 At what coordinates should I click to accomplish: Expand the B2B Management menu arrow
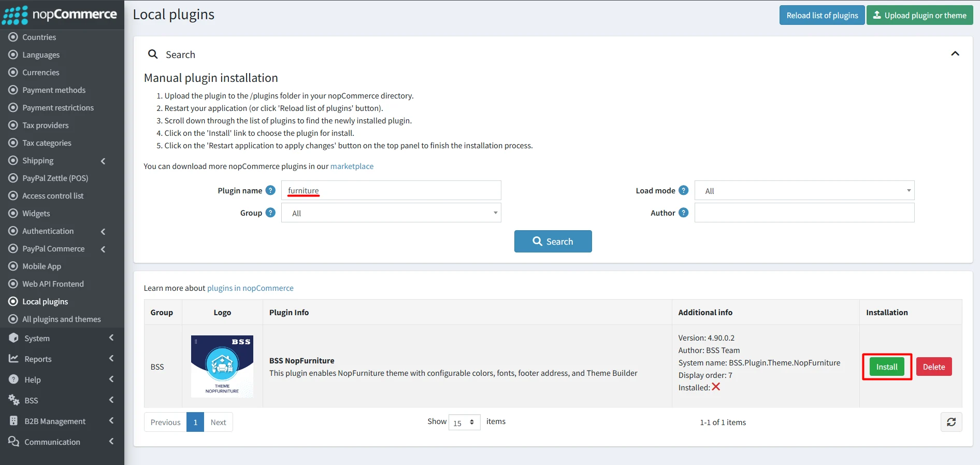point(111,420)
